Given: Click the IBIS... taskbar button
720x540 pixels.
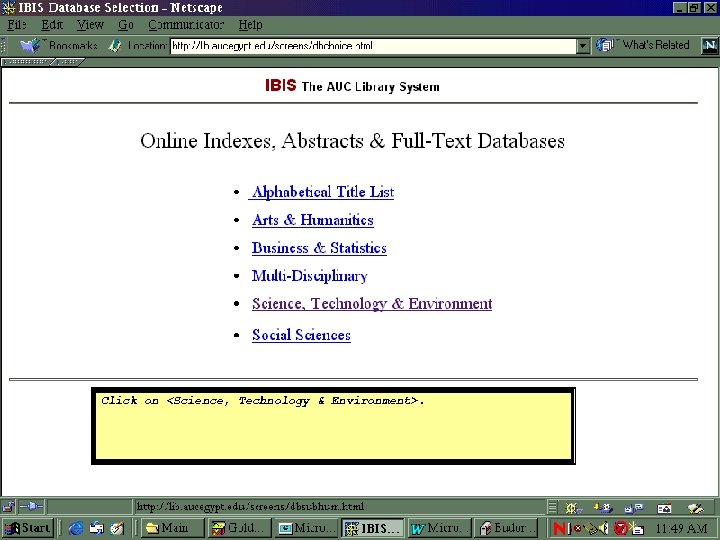Looking at the screenshot, I should pos(373,529).
